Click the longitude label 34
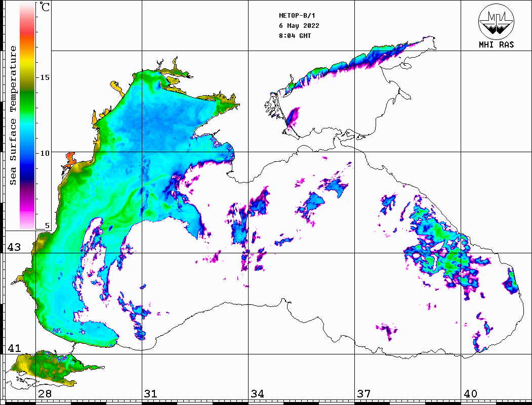Screen dimensions: 532x405 257,393
